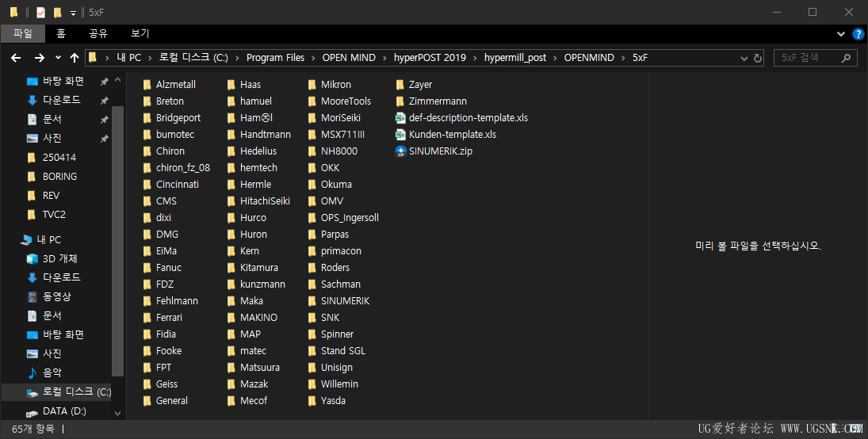
Task: Select the Roders folder name
Action: pos(335,267)
